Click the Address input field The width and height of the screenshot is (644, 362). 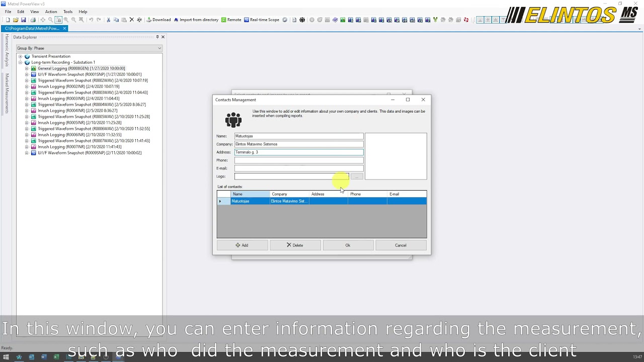[x=298, y=152]
